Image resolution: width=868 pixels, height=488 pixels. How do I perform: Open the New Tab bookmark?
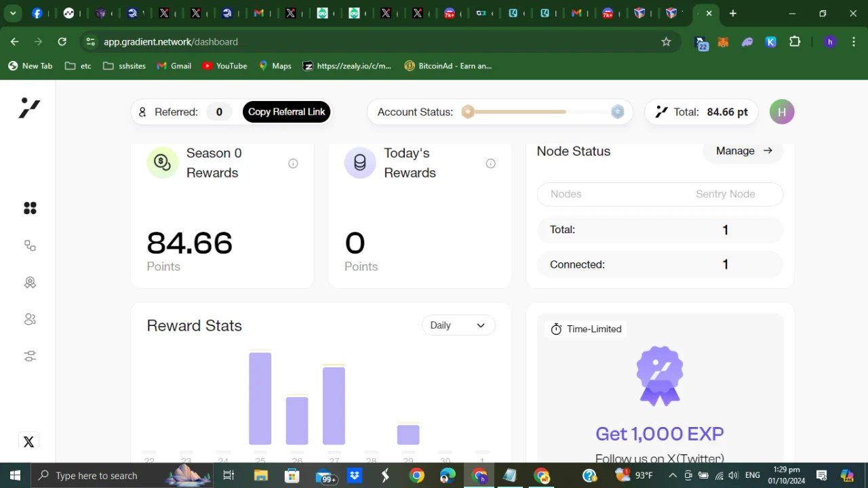[x=30, y=66]
